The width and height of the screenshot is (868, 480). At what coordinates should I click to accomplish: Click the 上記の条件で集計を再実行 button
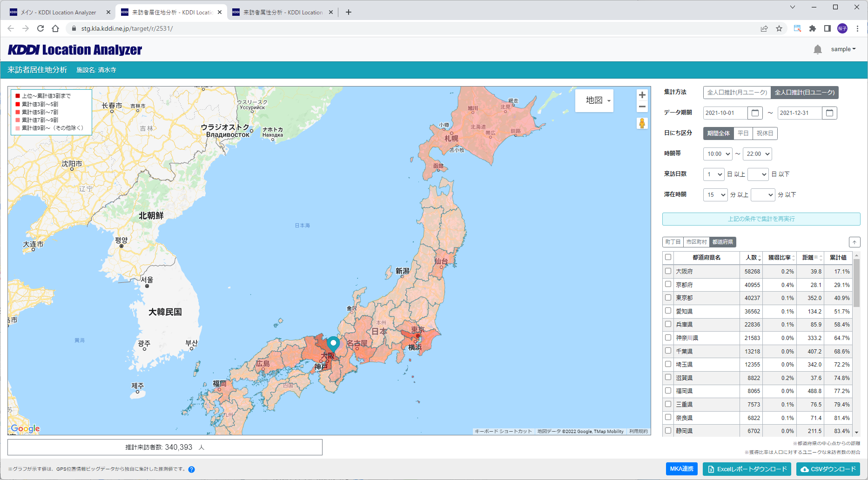(761, 219)
